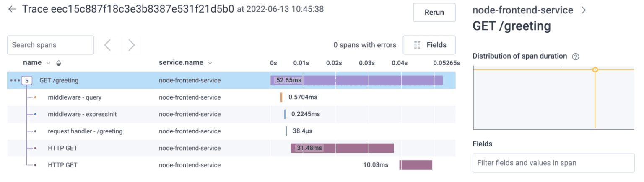Collapse the GET /greeting span with 5 children
Image resolution: width=644 pixels, height=182 pixels.
pyautogui.click(x=27, y=80)
